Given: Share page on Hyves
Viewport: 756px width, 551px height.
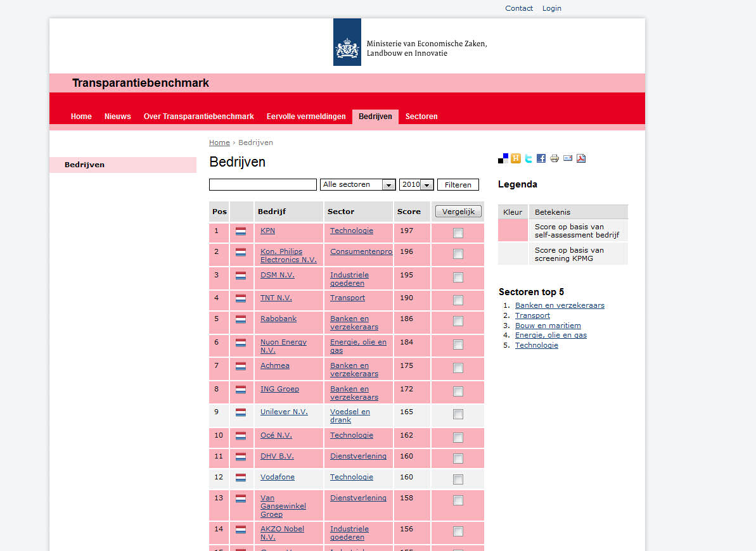Looking at the screenshot, I should [516, 158].
